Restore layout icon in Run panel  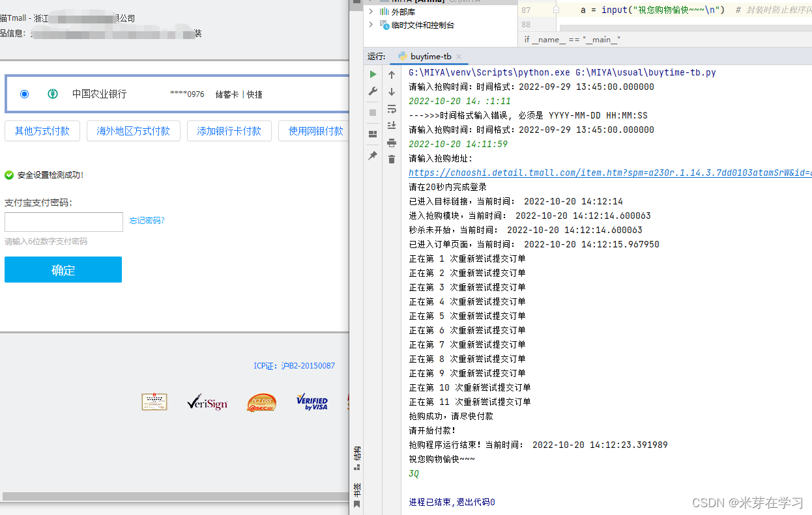(x=373, y=134)
